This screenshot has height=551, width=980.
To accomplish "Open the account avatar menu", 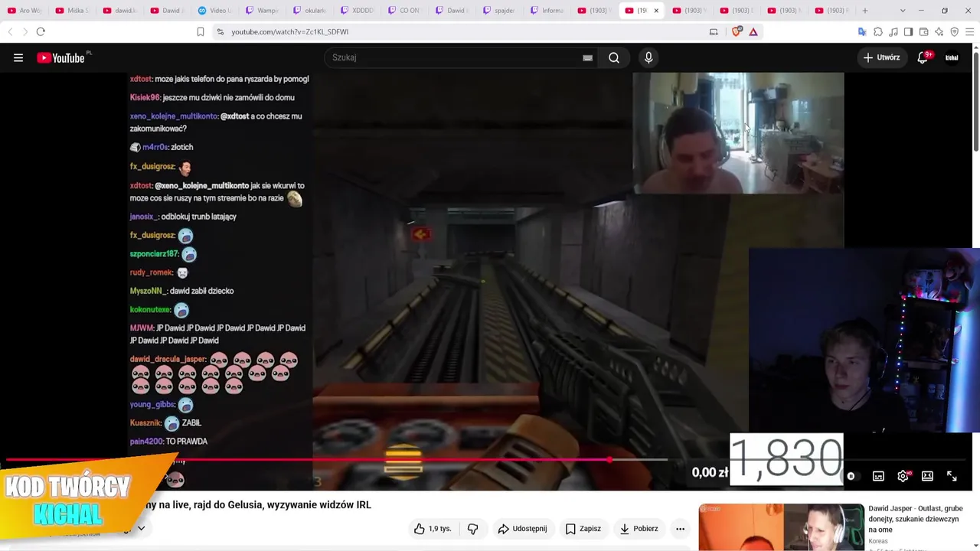I will pos(952,57).
